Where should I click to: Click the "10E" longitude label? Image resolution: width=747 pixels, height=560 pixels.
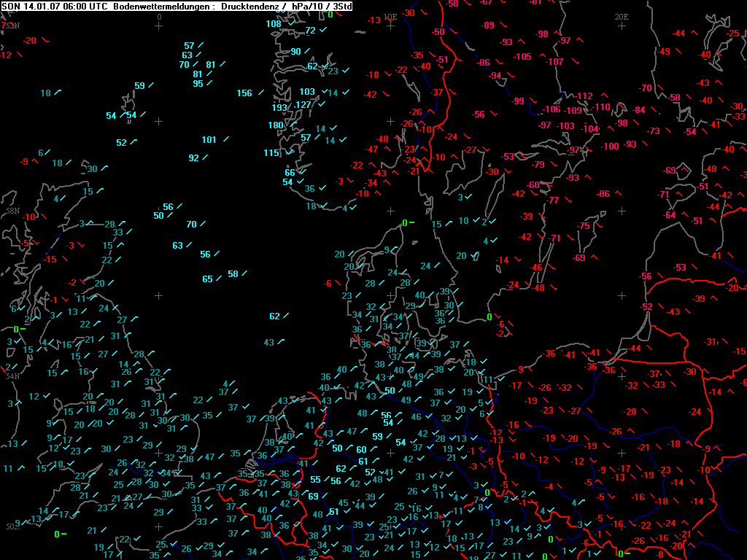(390, 16)
